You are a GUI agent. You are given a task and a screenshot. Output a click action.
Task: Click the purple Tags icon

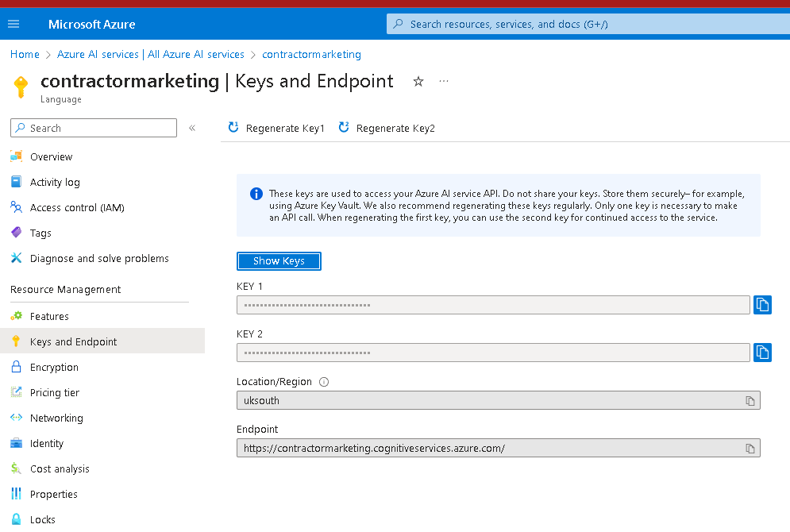16,232
